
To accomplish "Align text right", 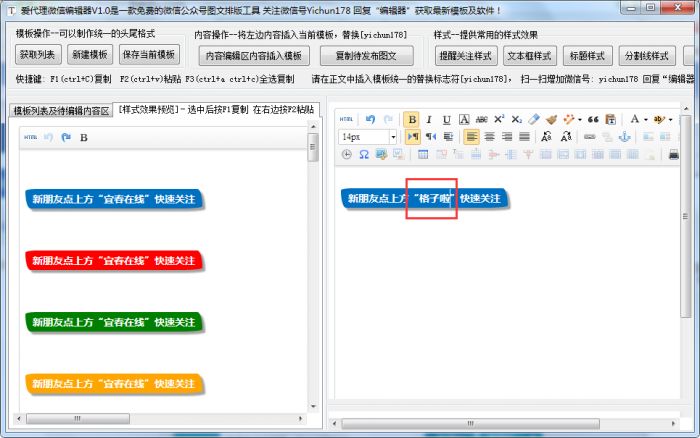I will click(x=507, y=137).
